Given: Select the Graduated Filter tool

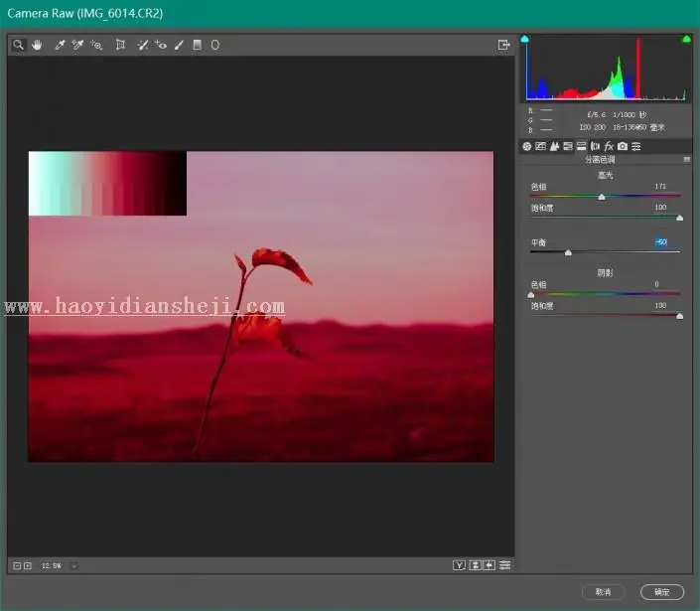Looking at the screenshot, I should point(197,45).
